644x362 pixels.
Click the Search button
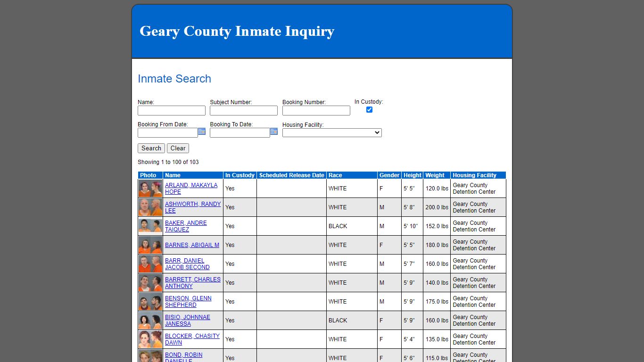[151, 148]
